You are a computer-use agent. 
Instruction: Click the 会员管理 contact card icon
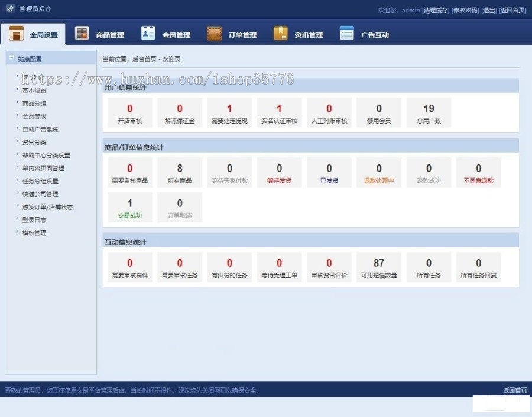pyautogui.click(x=148, y=33)
